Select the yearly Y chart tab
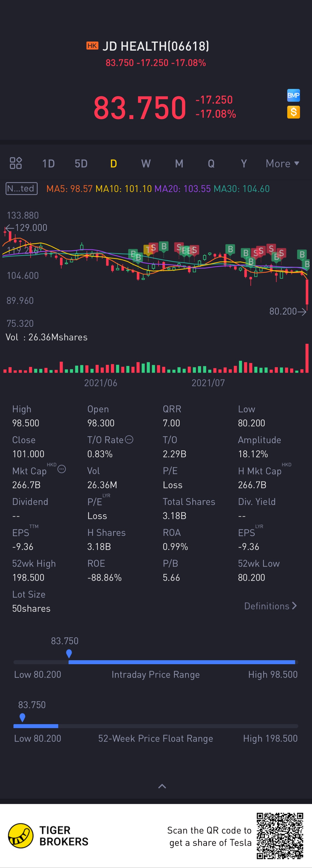312x868 pixels. click(243, 163)
